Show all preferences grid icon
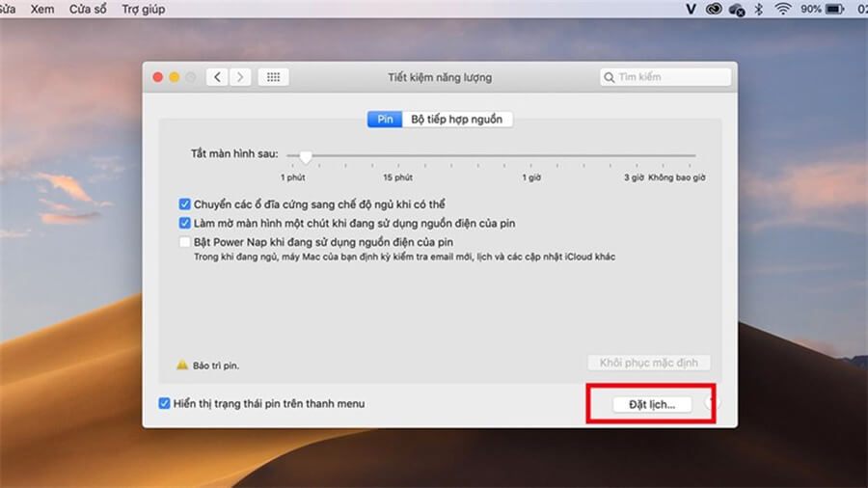 pyautogui.click(x=274, y=77)
